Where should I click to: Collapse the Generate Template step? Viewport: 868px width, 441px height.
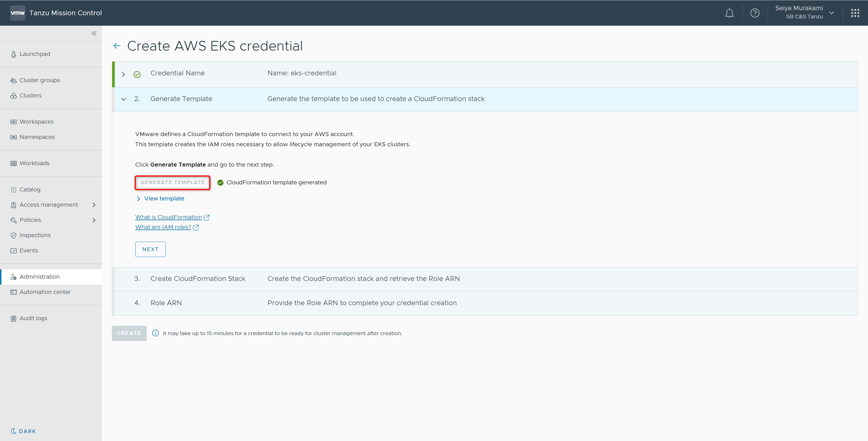123,99
